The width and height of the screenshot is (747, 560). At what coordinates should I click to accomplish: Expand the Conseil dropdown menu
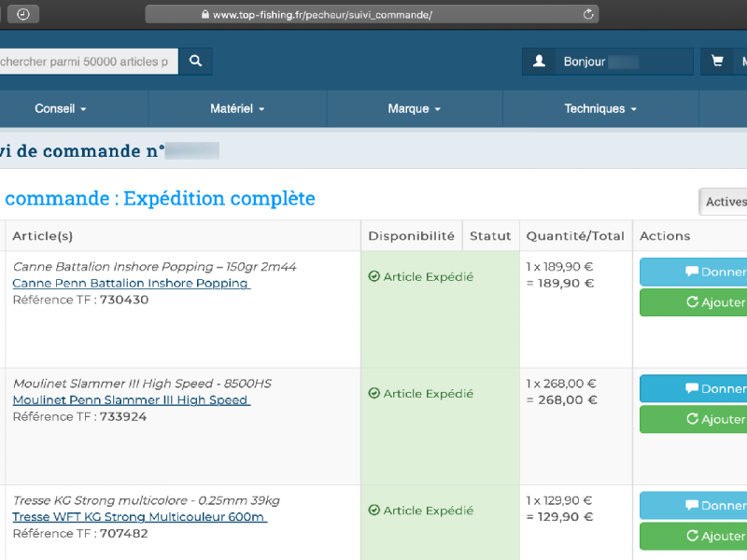click(x=61, y=109)
